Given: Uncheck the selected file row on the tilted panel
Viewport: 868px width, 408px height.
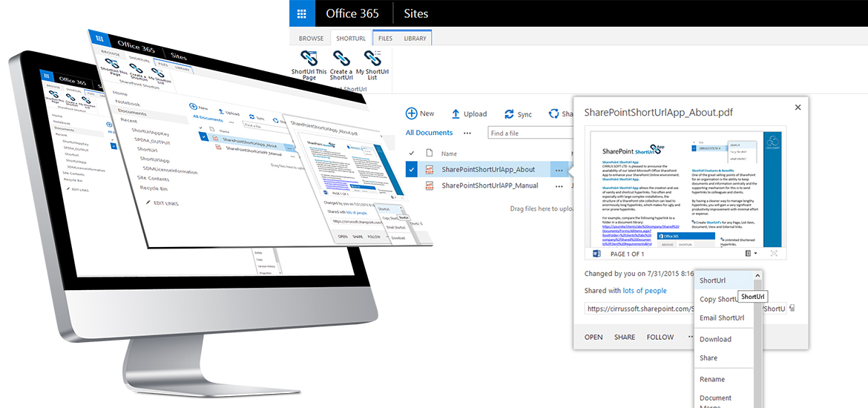Looking at the screenshot, I should [x=204, y=136].
